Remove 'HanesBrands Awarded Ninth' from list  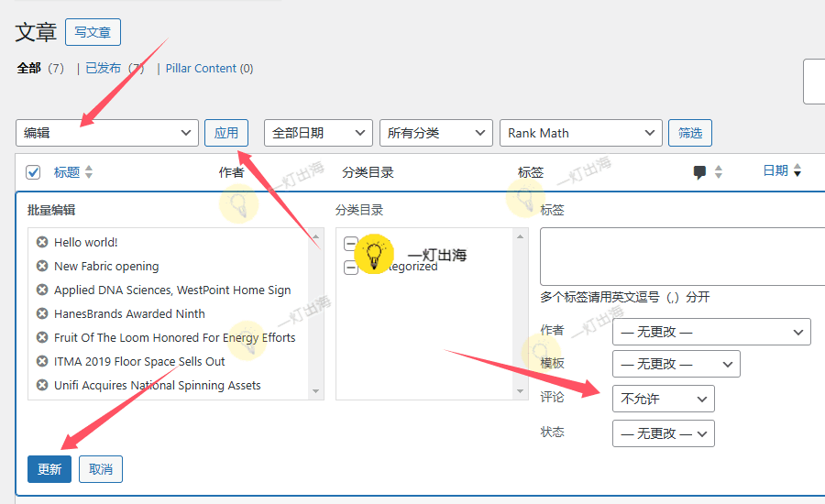42,313
